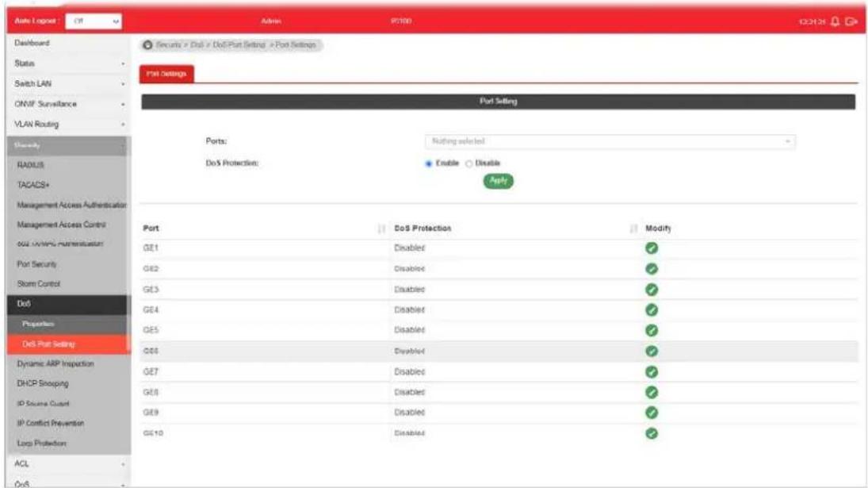Viewport: 868px width, 488px height.
Task: Open the Dashboard link
Action: [x=33, y=43]
